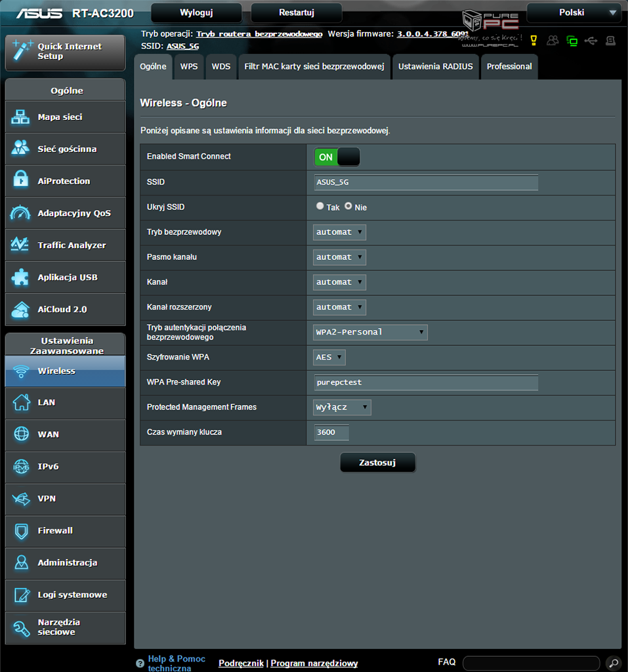This screenshot has height=672, width=628.
Task: Click the green network connection status icon
Action: point(572,41)
